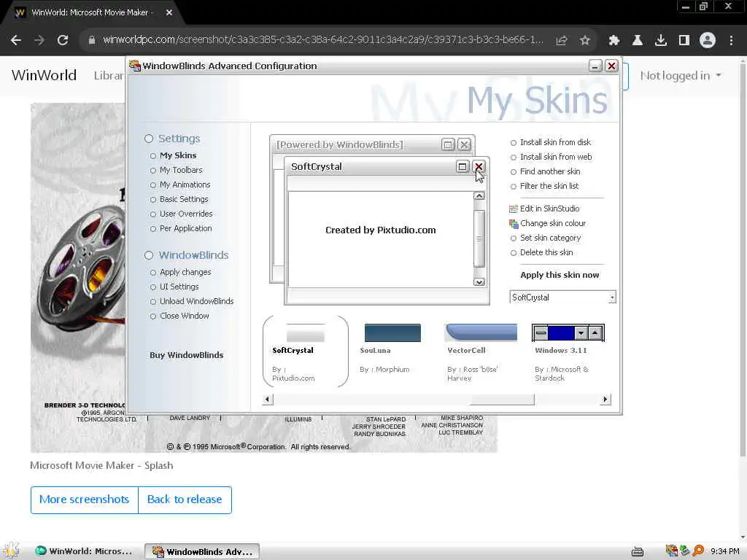Click maximize icon on Powered by WindowBlinds preview
Screen dimensions: 747x560
[x=448, y=144]
